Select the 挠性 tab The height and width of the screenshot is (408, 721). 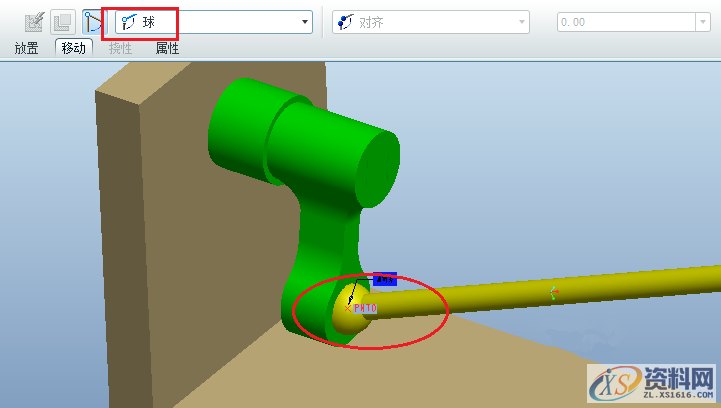(x=120, y=48)
